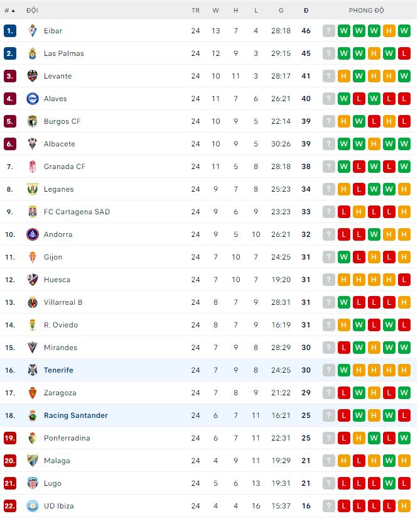Image resolution: width=420 pixels, height=521 pixels.
Task: Open the Racing Santander team link
Action: coord(76,415)
